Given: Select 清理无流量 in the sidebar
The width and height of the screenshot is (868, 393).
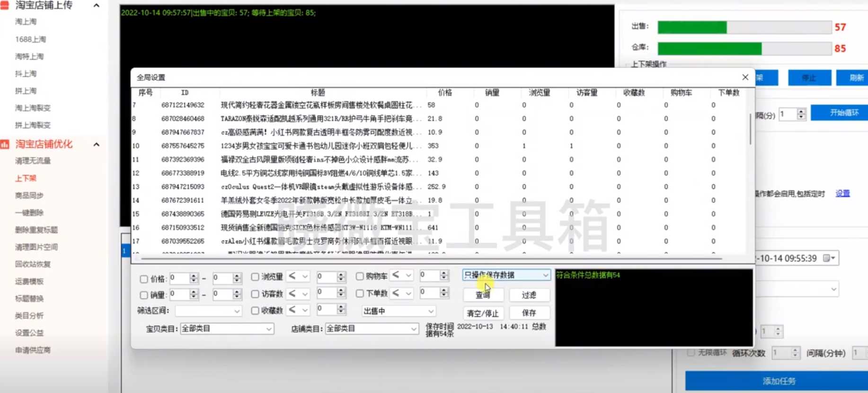Looking at the screenshot, I should coord(33,161).
